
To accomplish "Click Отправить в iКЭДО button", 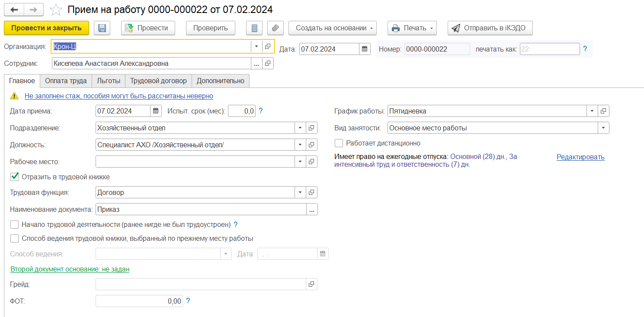I will pos(490,28).
